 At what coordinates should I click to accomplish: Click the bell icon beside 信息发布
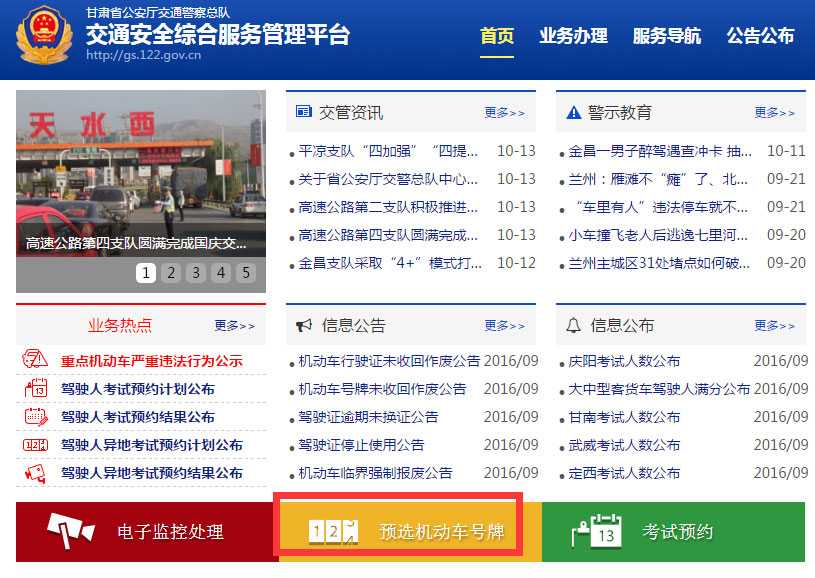pos(573,325)
